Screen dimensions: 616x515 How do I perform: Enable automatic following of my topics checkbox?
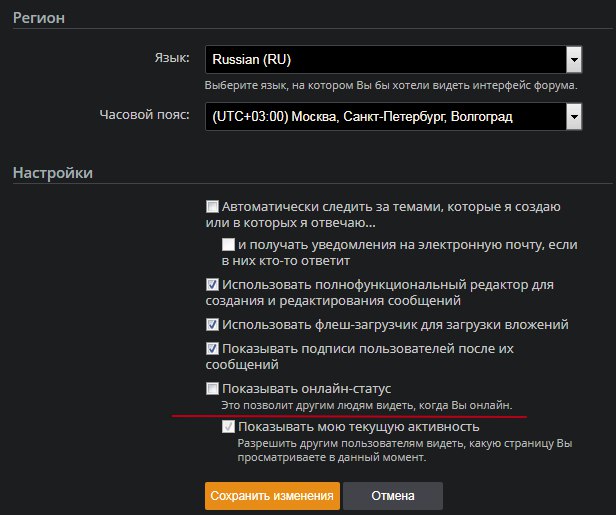point(212,206)
